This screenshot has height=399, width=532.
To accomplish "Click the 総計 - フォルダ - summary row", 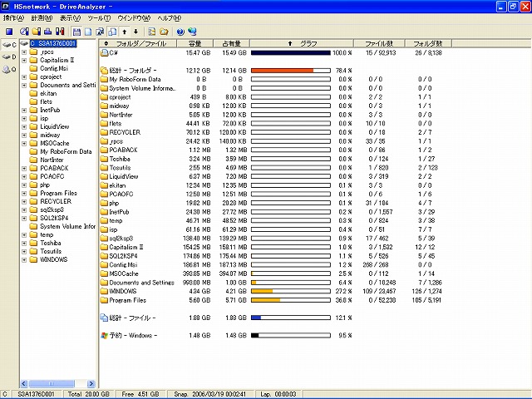I will (x=226, y=71).
